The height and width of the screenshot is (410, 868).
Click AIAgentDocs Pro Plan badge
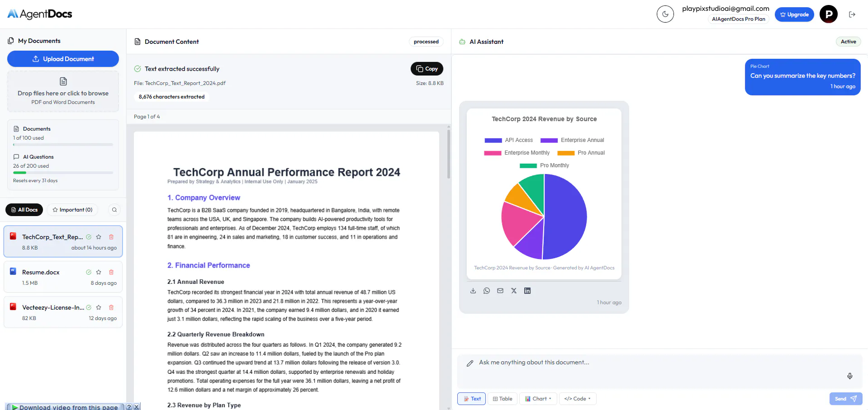point(738,19)
